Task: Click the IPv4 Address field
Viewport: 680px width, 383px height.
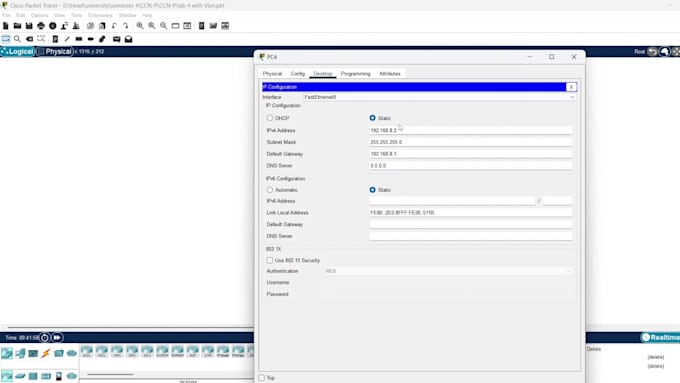Action: [471, 130]
